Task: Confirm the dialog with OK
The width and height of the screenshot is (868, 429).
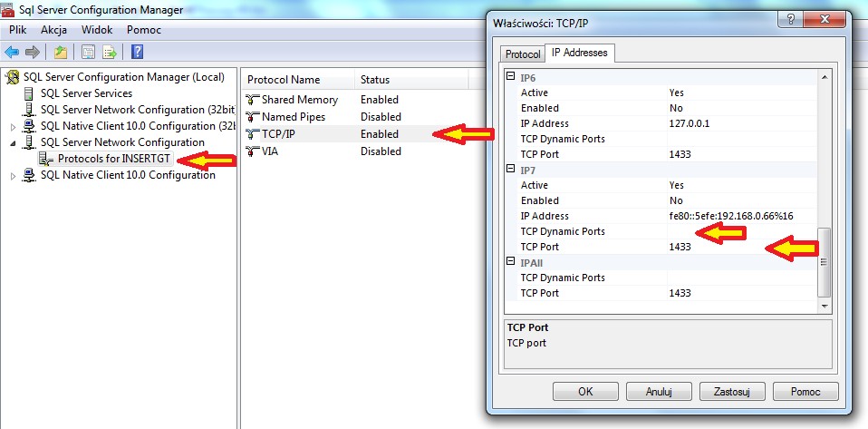Action: 585,391
